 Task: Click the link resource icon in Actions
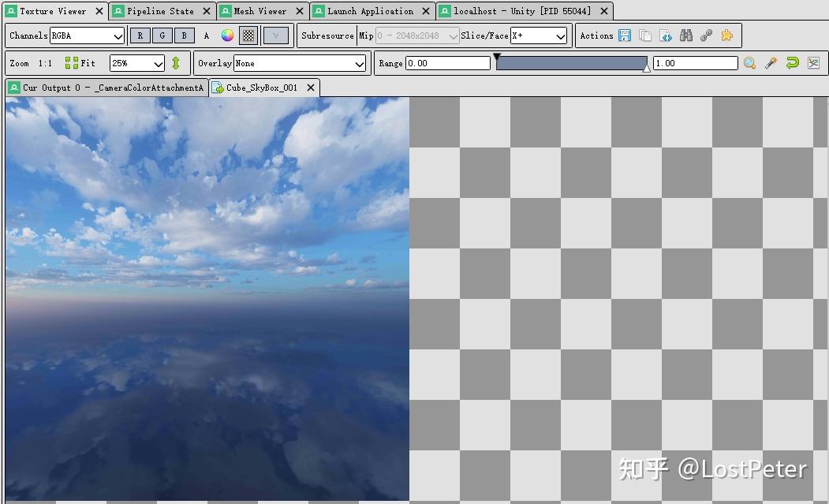704,35
